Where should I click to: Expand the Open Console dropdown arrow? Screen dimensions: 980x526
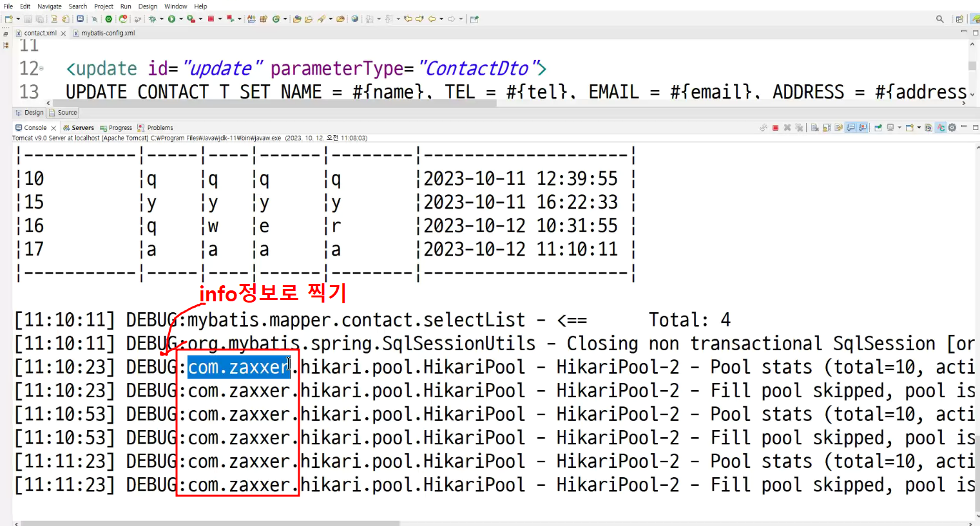[x=919, y=127]
